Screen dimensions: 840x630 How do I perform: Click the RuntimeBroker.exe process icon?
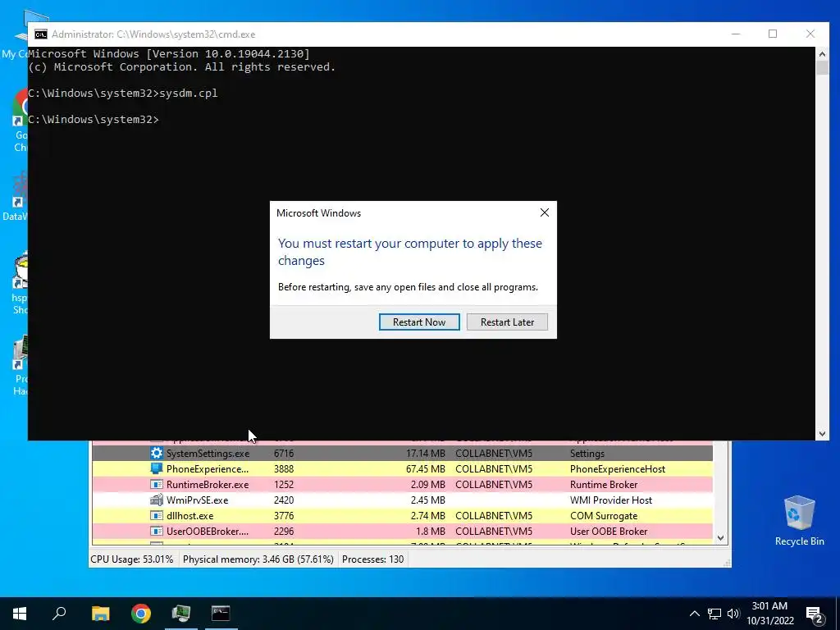(157, 484)
